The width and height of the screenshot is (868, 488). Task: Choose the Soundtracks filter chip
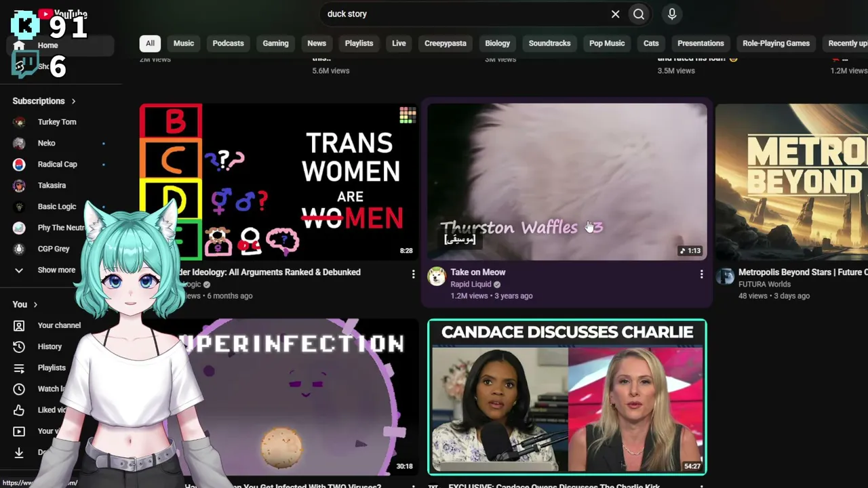[549, 43]
